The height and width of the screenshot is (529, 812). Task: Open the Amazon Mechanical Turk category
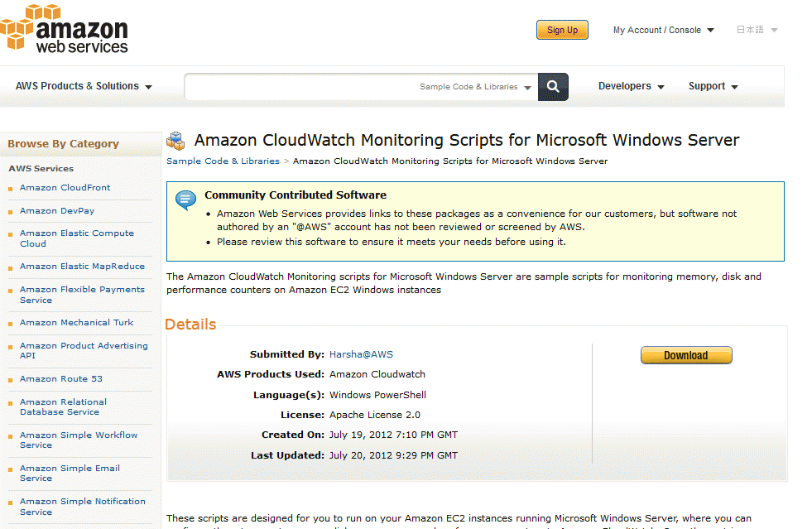pos(77,322)
